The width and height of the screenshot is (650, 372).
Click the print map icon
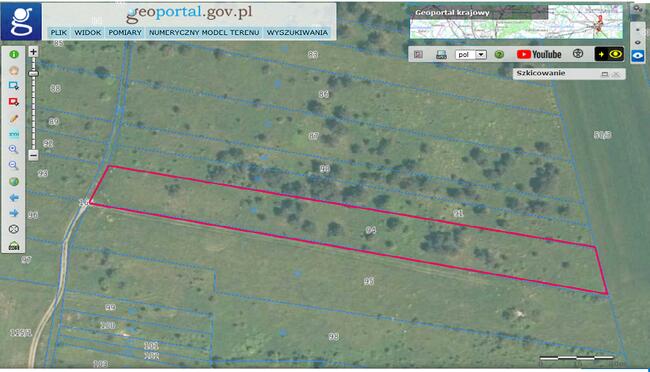coord(441,55)
